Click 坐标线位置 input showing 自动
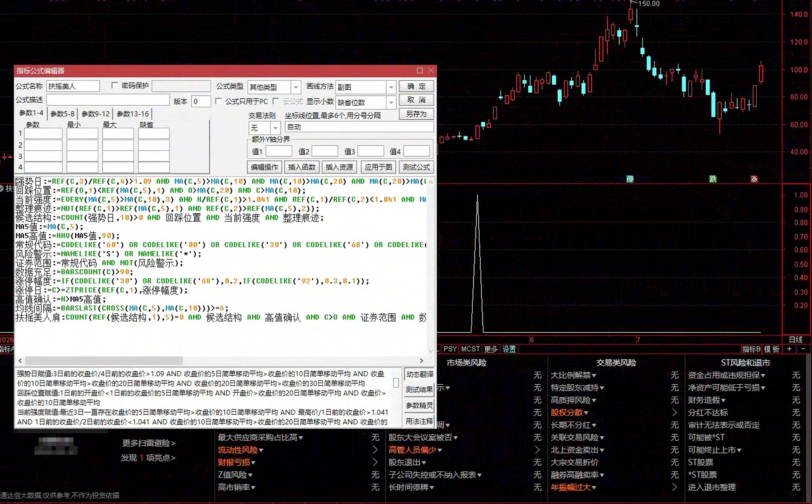Screen dimensions: 812x504 tap(359, 127)
